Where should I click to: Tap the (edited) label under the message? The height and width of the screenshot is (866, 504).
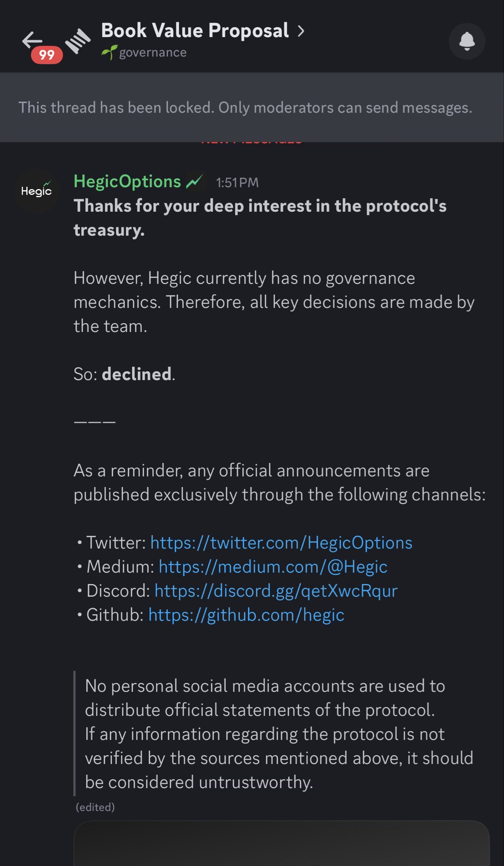pyautogui.click(x=95, y=807)
